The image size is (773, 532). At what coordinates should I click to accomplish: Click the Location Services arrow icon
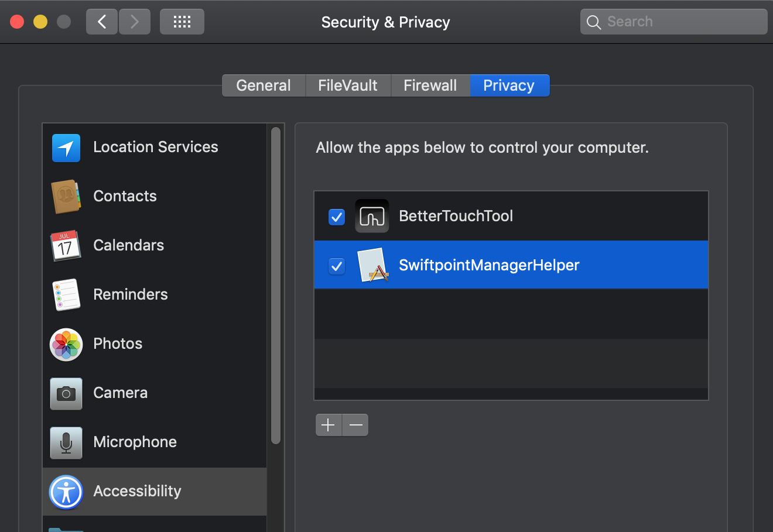(66, 147)
